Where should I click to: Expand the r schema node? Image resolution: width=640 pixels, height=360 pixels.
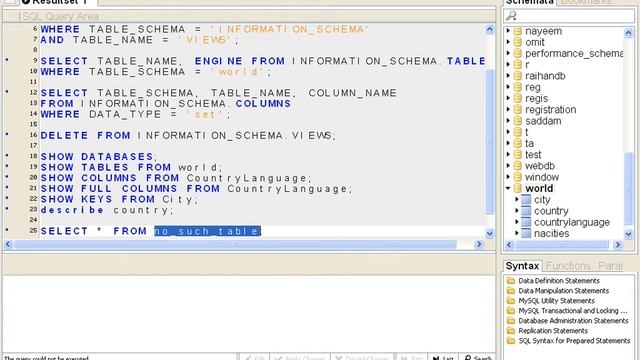(x=508, y=64)
